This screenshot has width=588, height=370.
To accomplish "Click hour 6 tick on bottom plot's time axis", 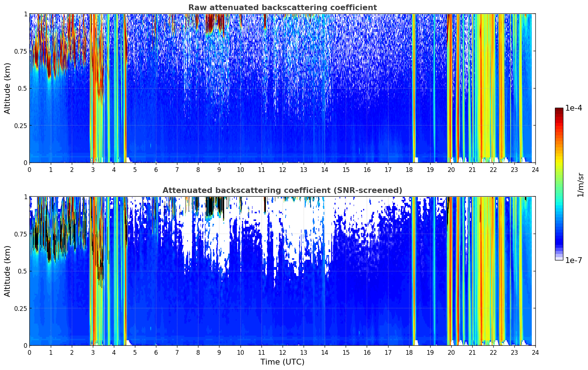I will pyautogui.click(x=156, y=352).
